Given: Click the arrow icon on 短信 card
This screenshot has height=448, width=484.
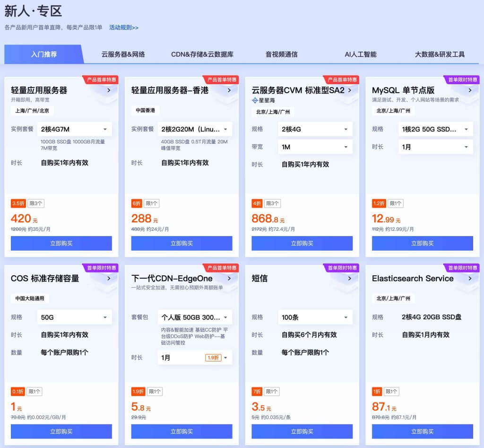Looking at the screenshot, I should [350, 278].
